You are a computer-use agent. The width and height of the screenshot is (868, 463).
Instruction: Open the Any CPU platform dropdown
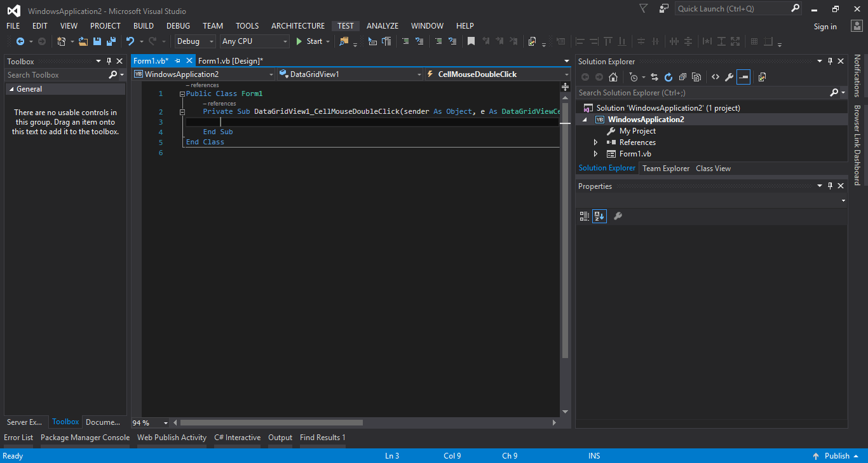[x=255, y=41]
